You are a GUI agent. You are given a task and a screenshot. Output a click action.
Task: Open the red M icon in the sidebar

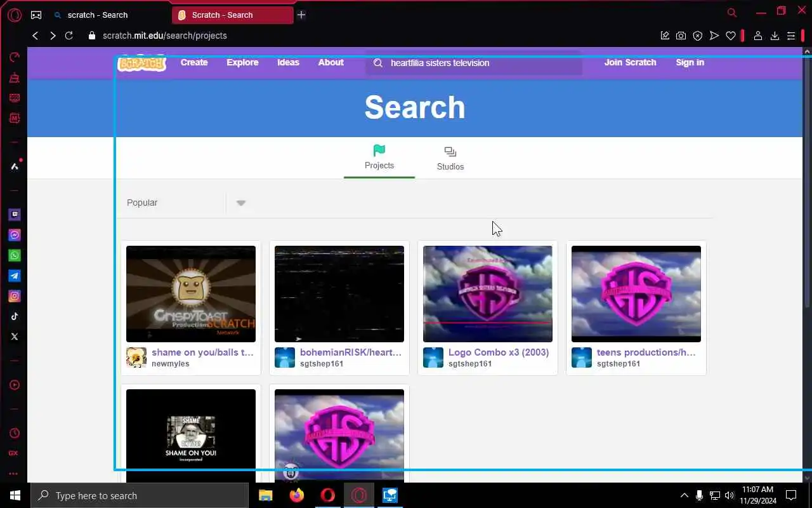click(x=14, y=118)
